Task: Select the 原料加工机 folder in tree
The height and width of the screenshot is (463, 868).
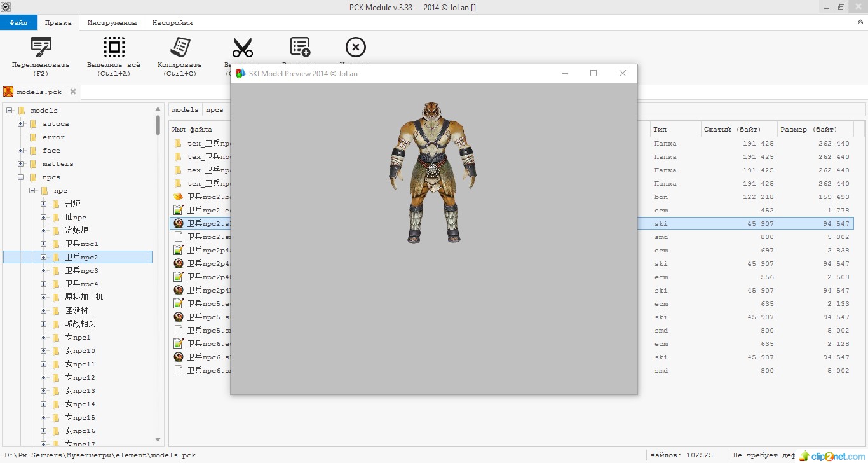Action: 84,298
